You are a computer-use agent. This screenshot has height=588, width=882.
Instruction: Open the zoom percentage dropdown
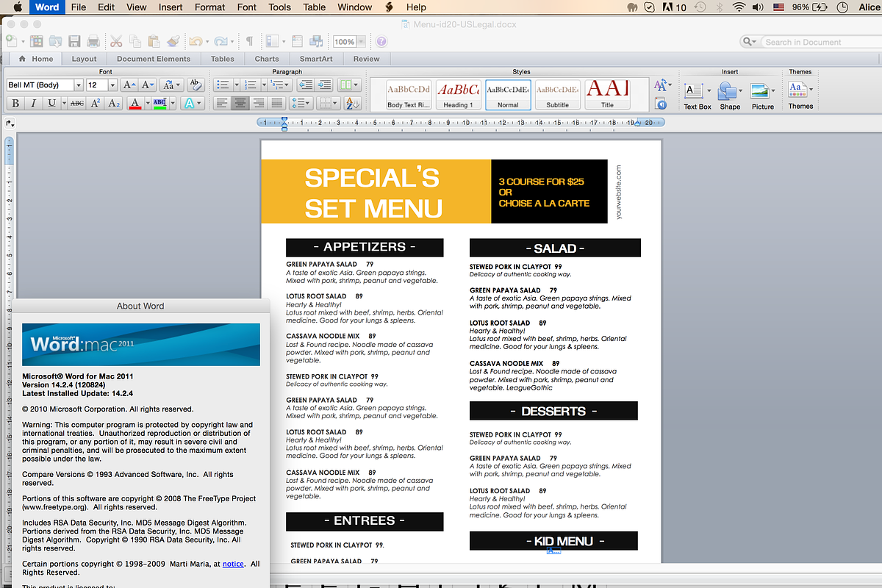click(x=361, y=42)
